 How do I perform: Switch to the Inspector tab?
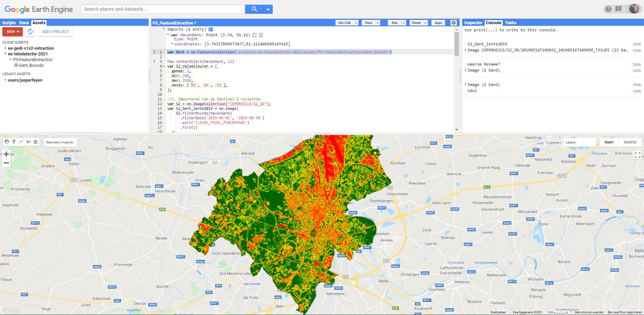473,23
